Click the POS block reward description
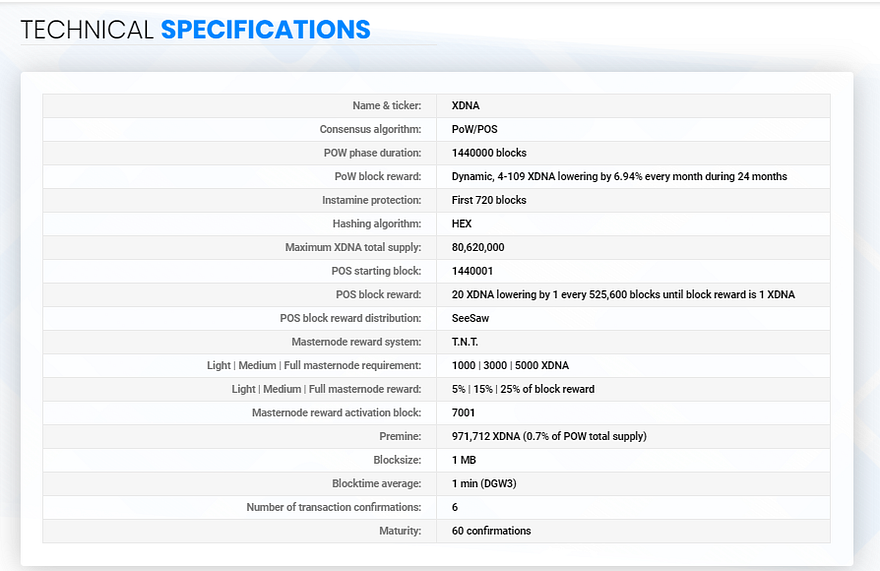Screen dimensions: 880x571 point(623,294)
